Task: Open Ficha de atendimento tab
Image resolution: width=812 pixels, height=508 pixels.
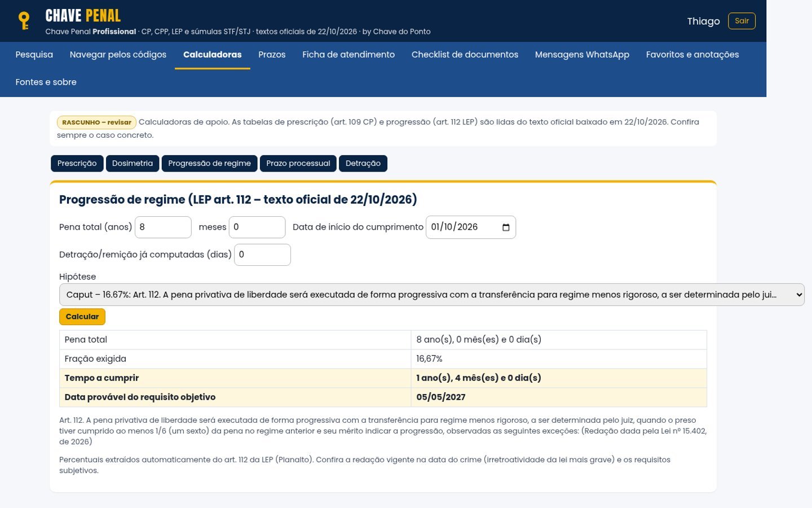Action: pyautogui.click(x=348, y=55)
